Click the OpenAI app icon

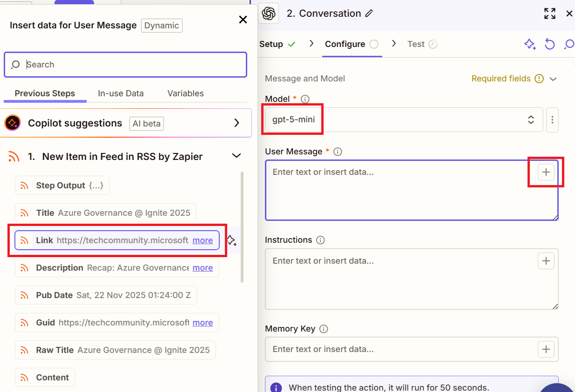tap(269, 13)
